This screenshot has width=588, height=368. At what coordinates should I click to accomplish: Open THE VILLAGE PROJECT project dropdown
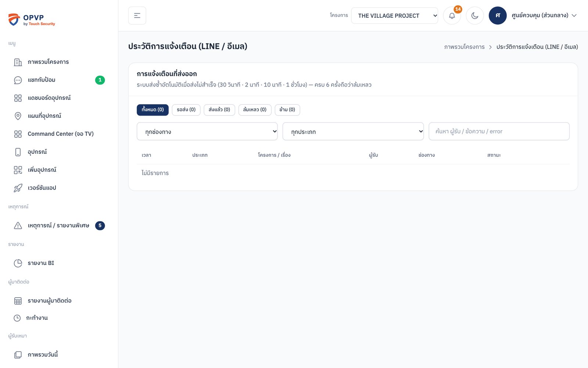point(394,15)
